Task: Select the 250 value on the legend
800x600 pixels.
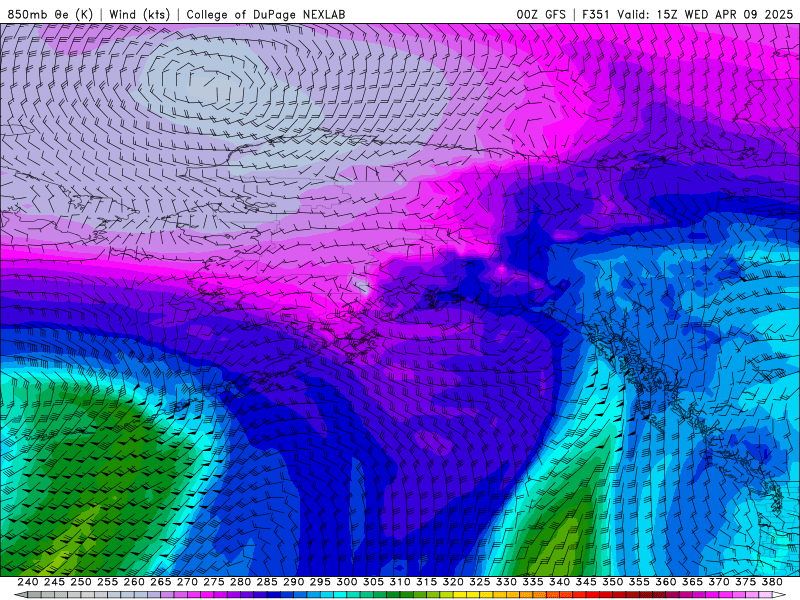Action: [81, 582]
